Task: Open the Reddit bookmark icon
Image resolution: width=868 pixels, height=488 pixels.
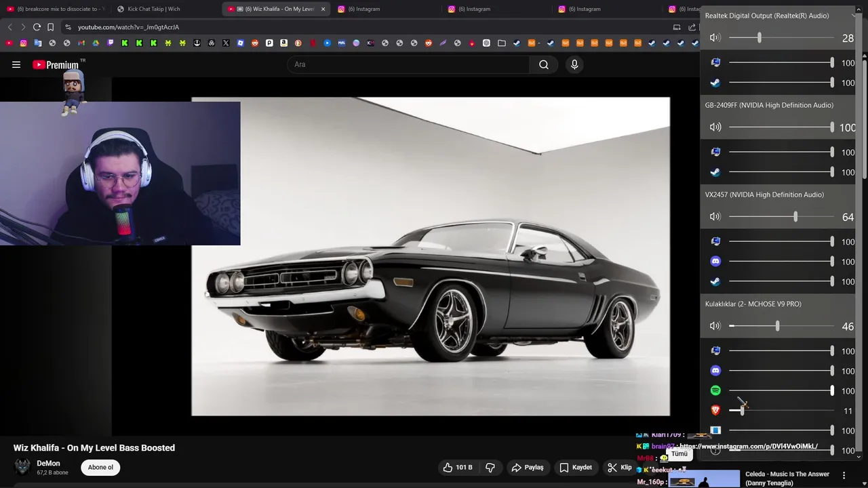Action: [x=255, y=43]
